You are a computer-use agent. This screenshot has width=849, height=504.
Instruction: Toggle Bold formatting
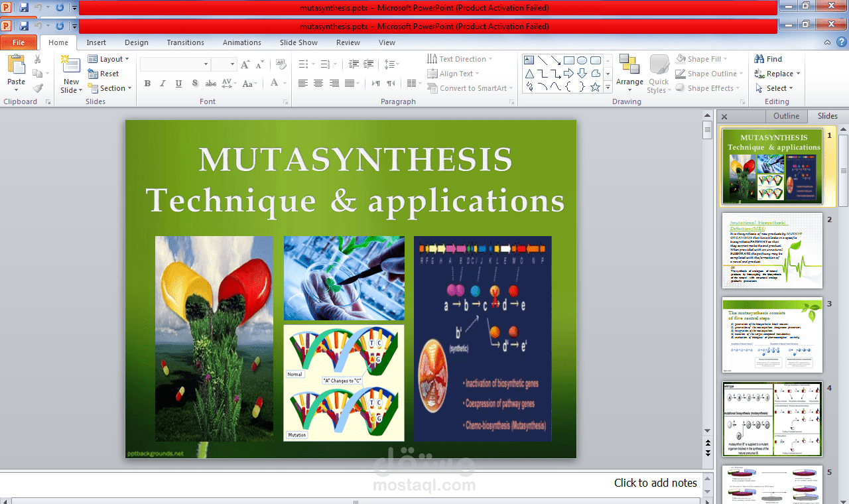147,84
